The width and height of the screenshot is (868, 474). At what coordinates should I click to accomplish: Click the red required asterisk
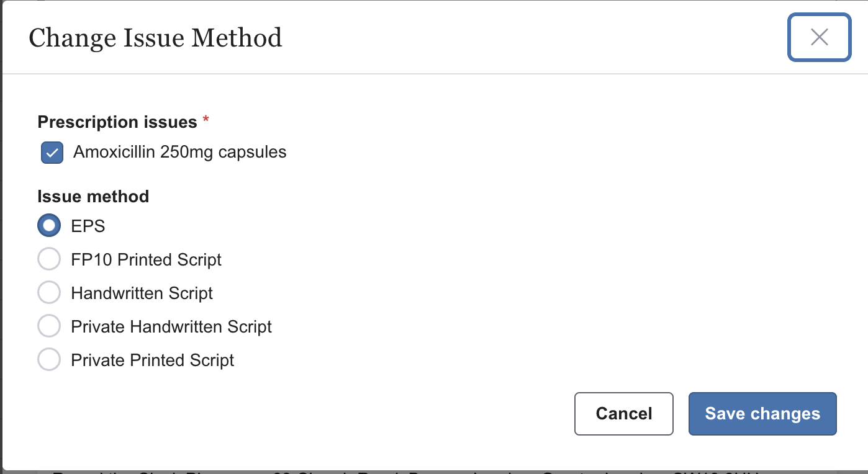tap(206, 120)
